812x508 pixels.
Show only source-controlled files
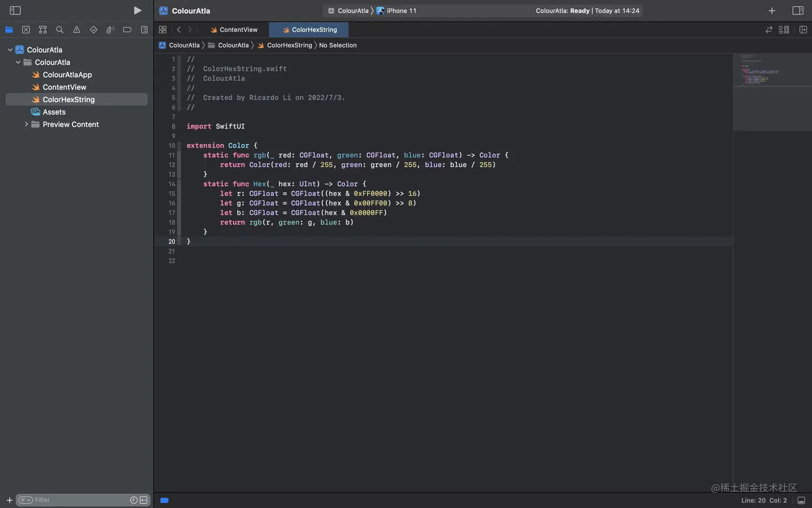[143, 500]
